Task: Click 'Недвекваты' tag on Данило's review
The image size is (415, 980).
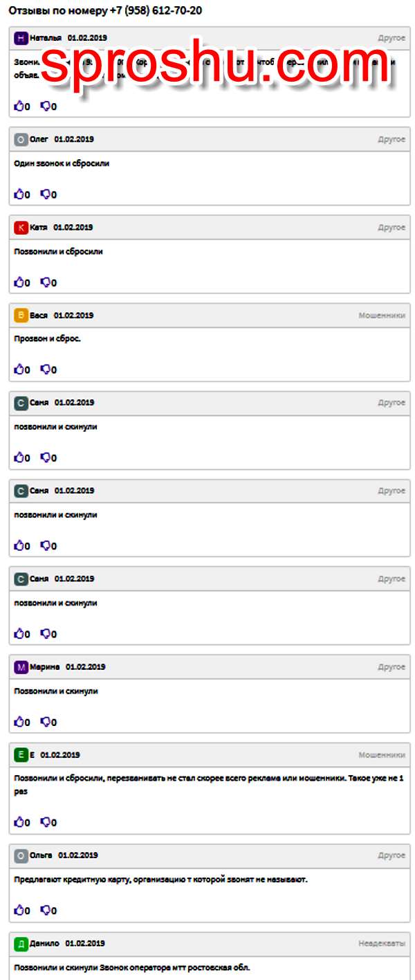Action: [382, 943]
